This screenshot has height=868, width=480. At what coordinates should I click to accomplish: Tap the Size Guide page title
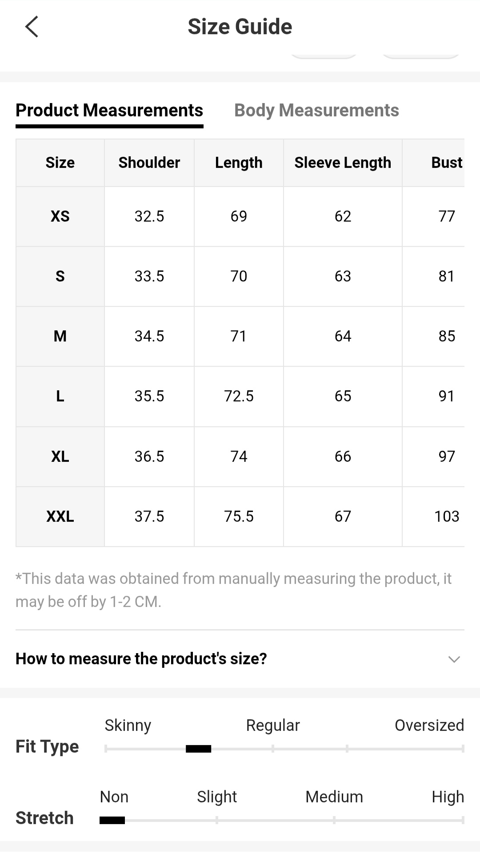coord(240,27)
